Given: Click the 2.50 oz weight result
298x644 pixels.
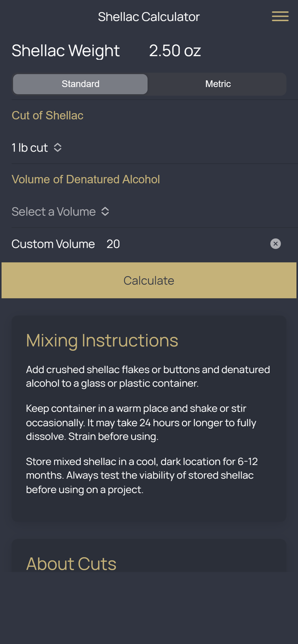Looking at the screenshot, I should [x=175, y=50].
